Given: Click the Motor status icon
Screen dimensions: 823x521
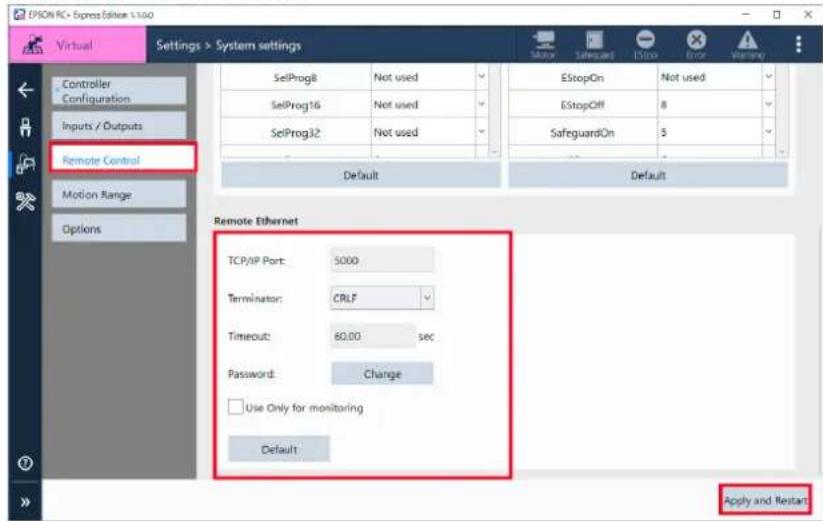Looking at the screenshot, I should click(x=543, y=45).
